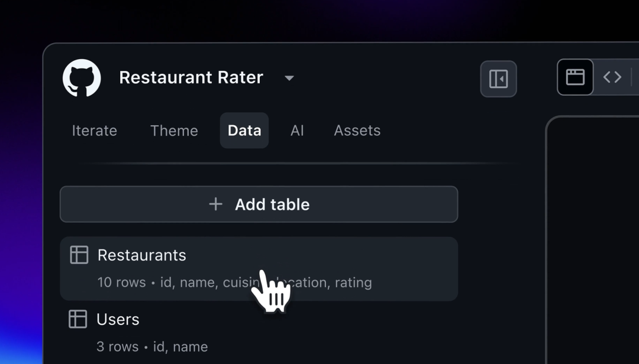Click the Restaurants table grid icon
The height and width of the screenshot is (364, 639).
(x=79, y=255)
